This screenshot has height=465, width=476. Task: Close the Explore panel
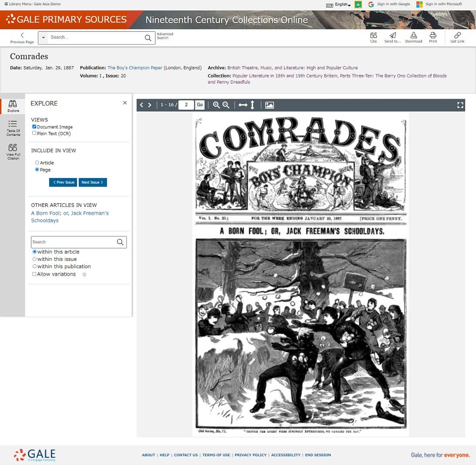(125, 103)
